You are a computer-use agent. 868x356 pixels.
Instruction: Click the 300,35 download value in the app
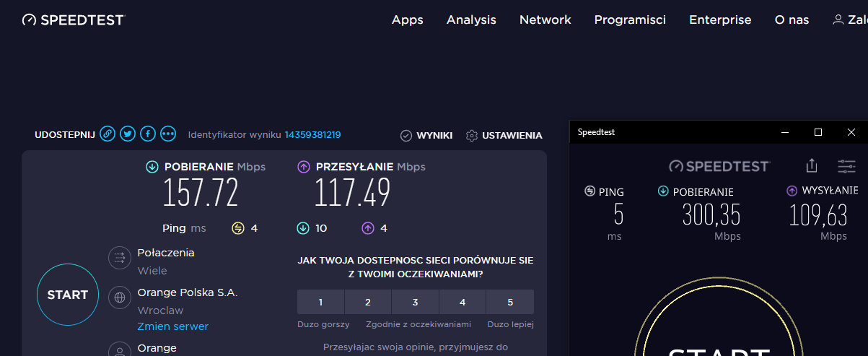point(711,215)
